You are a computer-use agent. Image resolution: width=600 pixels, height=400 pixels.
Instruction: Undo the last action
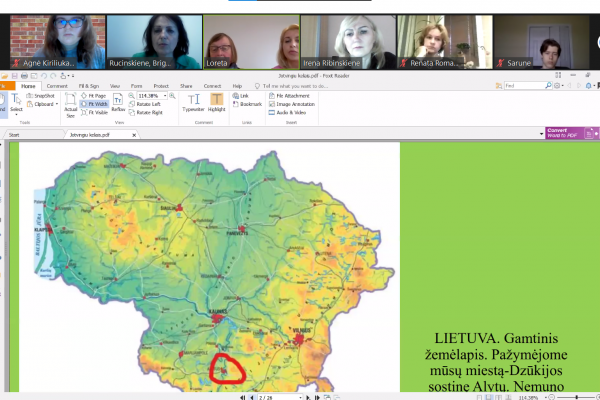(x=44, y=76)
